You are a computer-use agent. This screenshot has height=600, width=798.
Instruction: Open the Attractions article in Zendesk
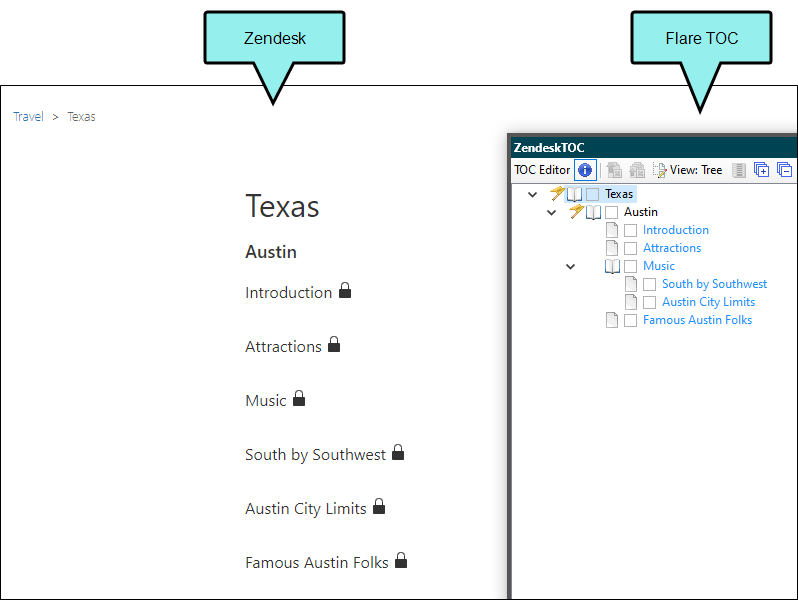click(x=283, y=347)
